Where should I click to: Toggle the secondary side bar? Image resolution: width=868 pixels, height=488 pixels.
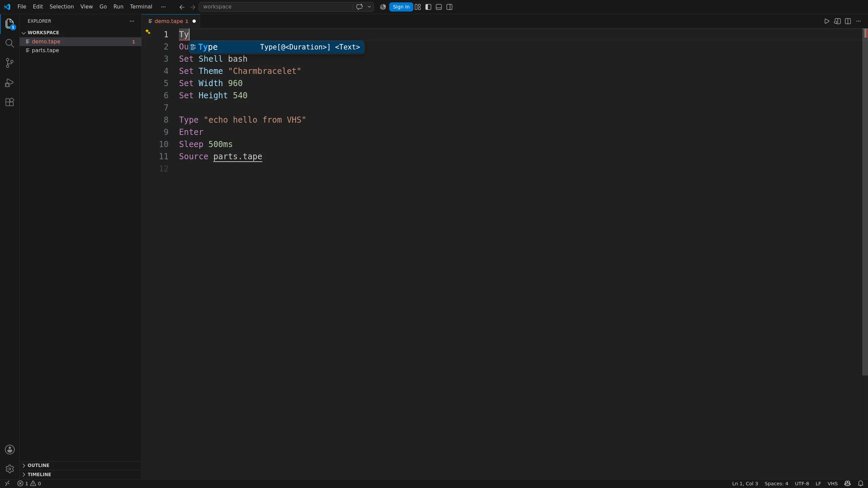pyautogui.click(x=450, y=7)
